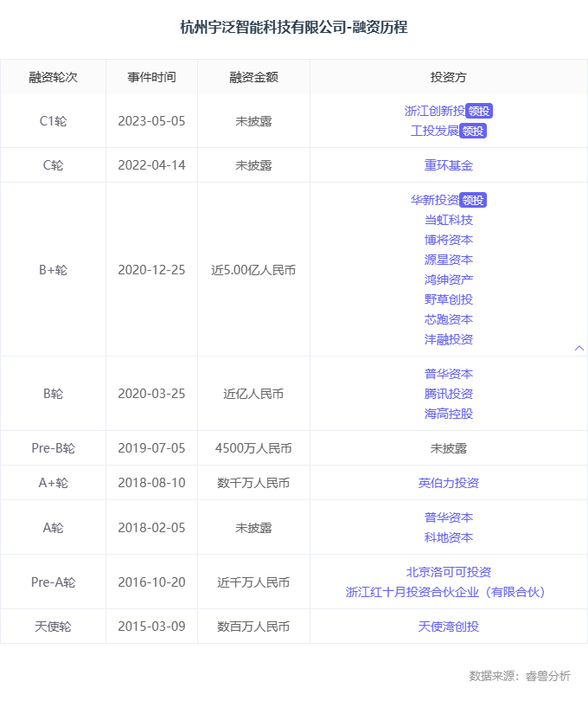Open 北京洛可可投资 investor link
This screenshot has height=707, width=588.
point(448,572)
